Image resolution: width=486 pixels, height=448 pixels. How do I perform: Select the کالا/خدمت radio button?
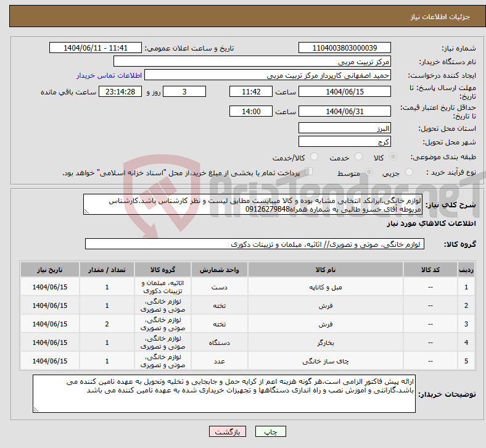coord(314,157)
